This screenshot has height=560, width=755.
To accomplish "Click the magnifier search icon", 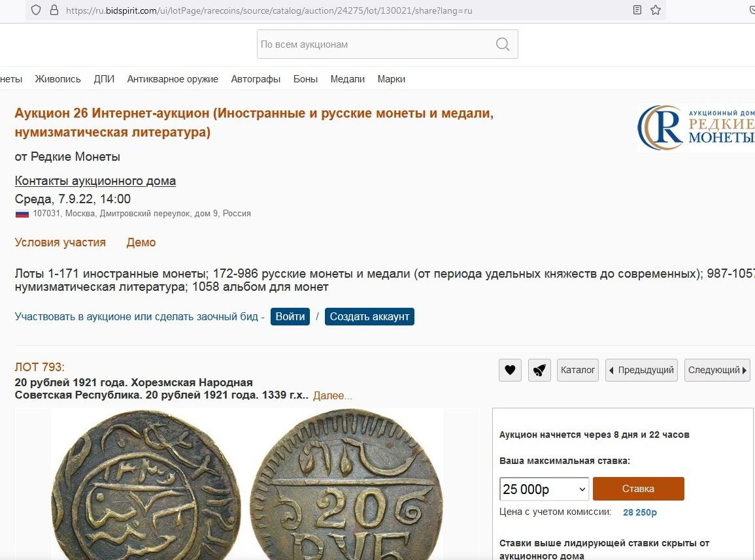I will click(502, 44).
